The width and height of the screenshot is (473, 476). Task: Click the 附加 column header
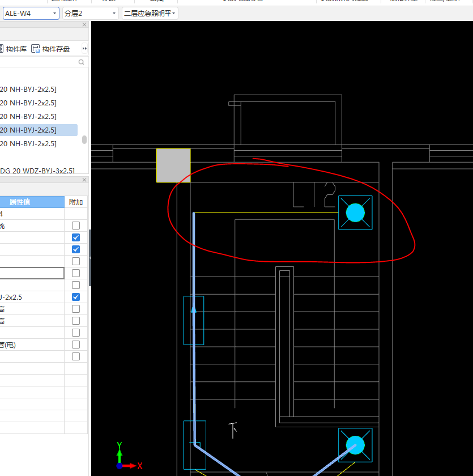tap(76, 202)
